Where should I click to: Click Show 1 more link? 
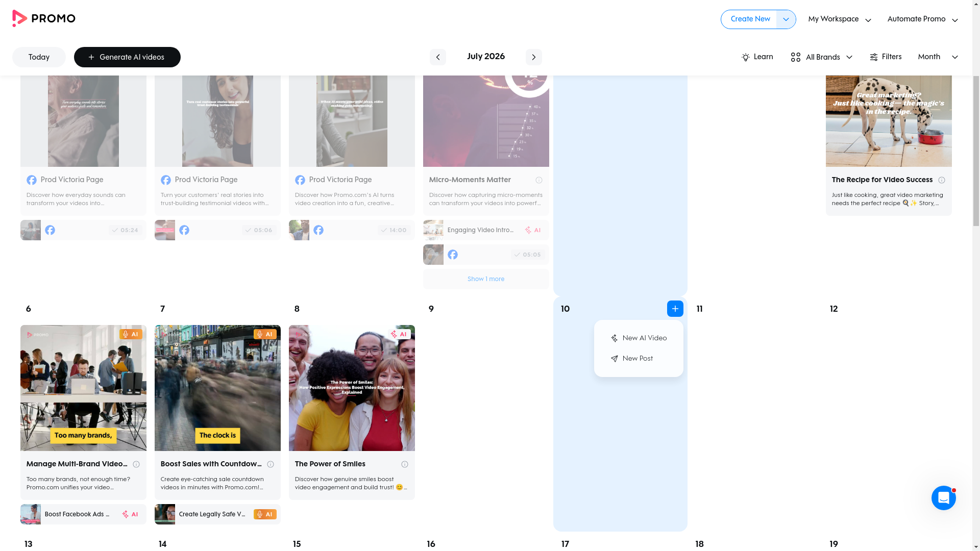tap(485, 279)
